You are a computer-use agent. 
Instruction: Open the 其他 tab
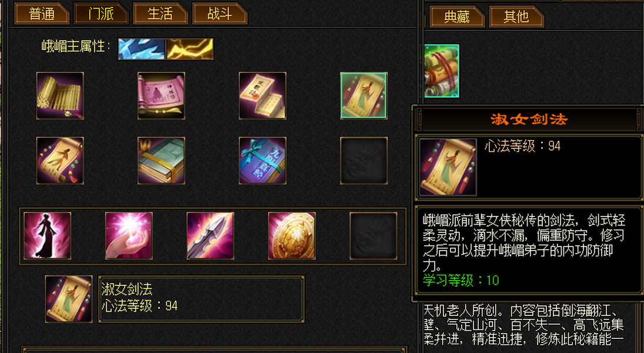click(x=516, y=17)
